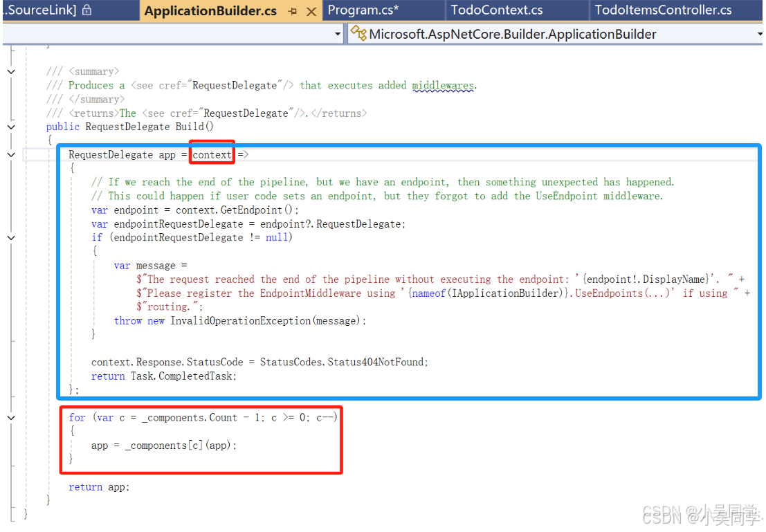The width and height of the screenshot is (766, 532).
Task: Select the ApplicationBuilder.cs tab
Action: (x=210, y=11)
